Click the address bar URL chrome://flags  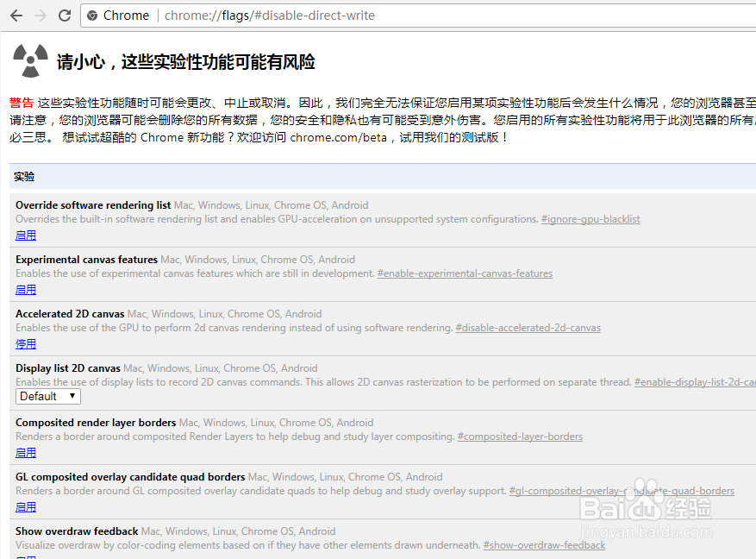coord(270,16)
